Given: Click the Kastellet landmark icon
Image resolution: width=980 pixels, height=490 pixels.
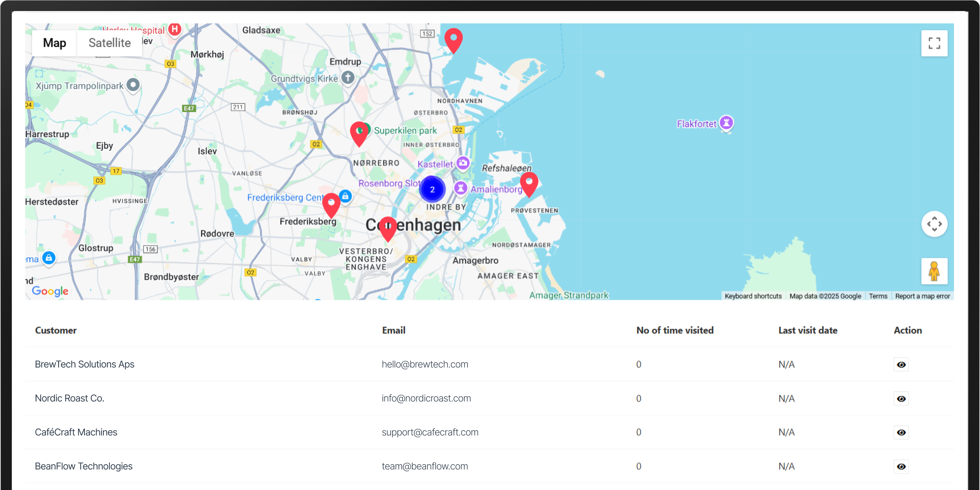Looking at the screenshot, I should coord(463,164).
